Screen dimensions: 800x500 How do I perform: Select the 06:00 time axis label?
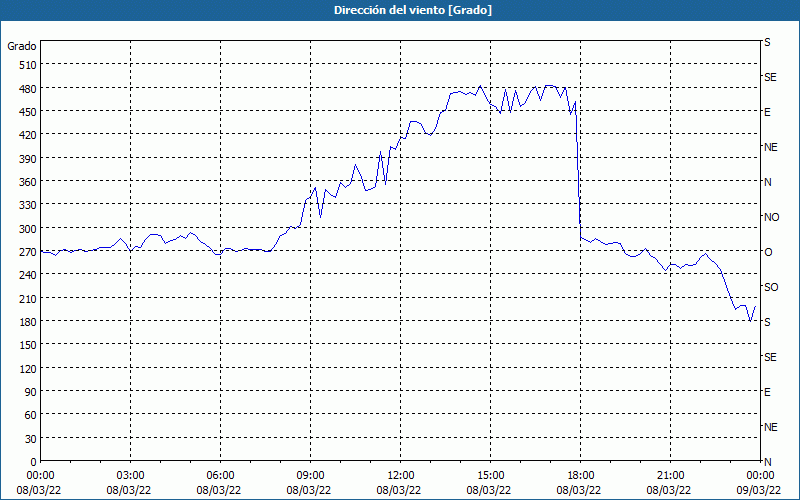coord(220,476)
